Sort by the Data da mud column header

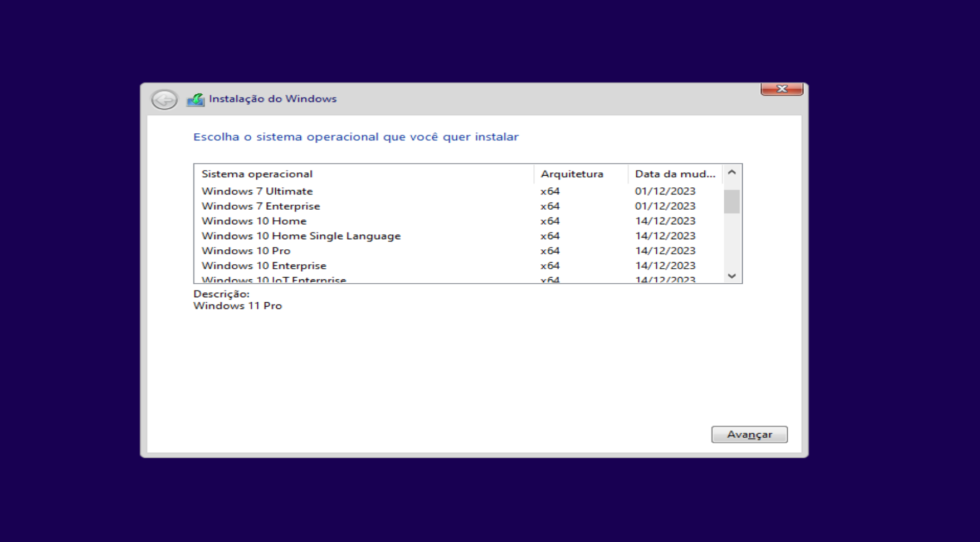pos(675,173)
